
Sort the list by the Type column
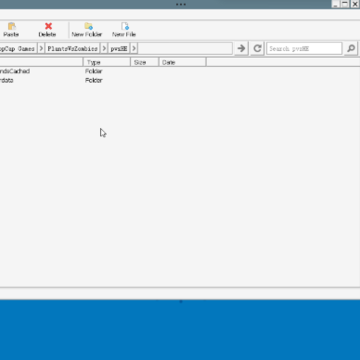(107, 62)
